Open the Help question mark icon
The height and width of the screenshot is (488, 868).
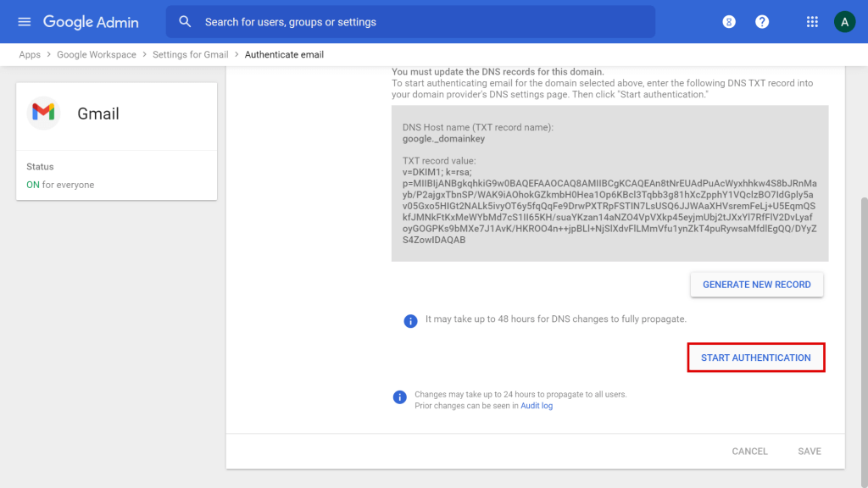pos(762,21)
